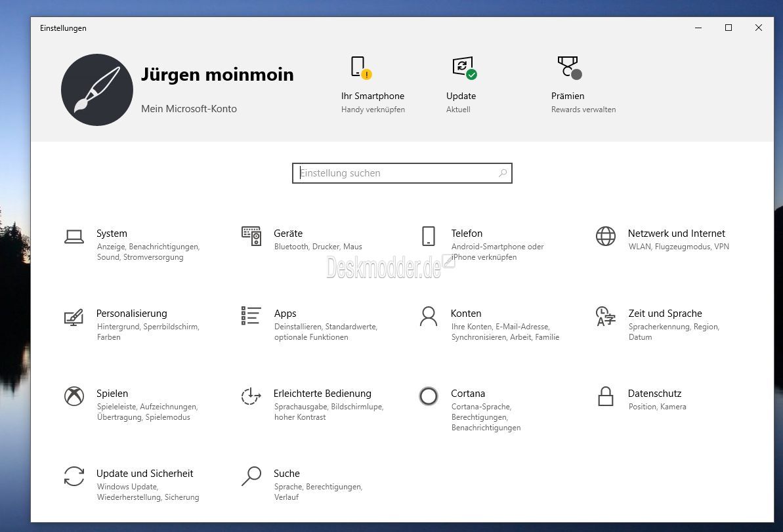Click 'Hintergrund, Sperrbildschirm, Farben' description
The image size is (783, 532).
click(148, 332)
